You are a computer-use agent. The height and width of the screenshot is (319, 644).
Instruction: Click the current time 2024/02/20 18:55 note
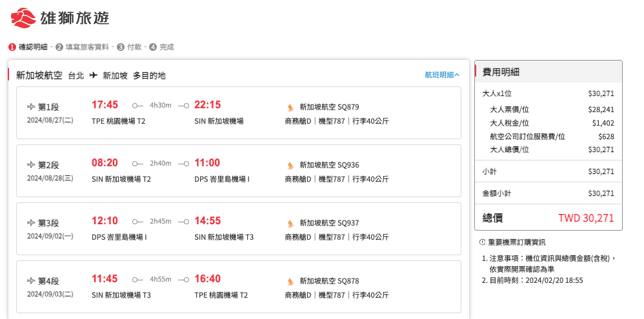(x=536, y=280)
